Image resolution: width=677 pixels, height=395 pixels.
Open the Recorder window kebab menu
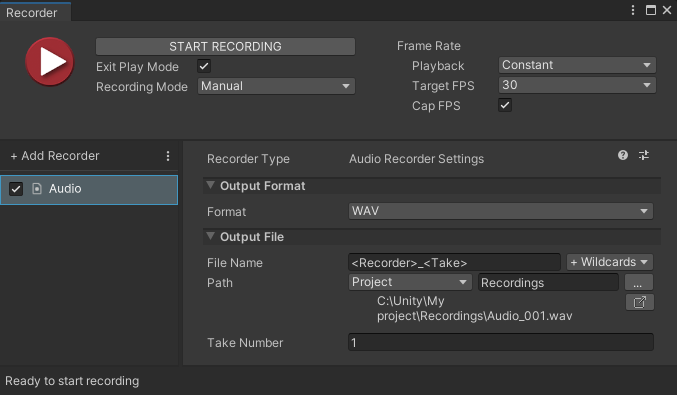[x=633, y=10]
